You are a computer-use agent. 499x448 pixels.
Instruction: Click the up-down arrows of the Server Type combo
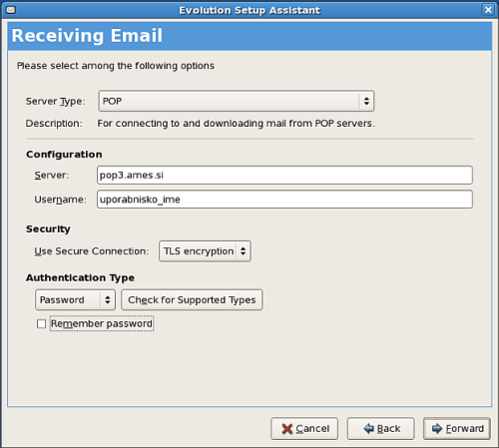366,101
